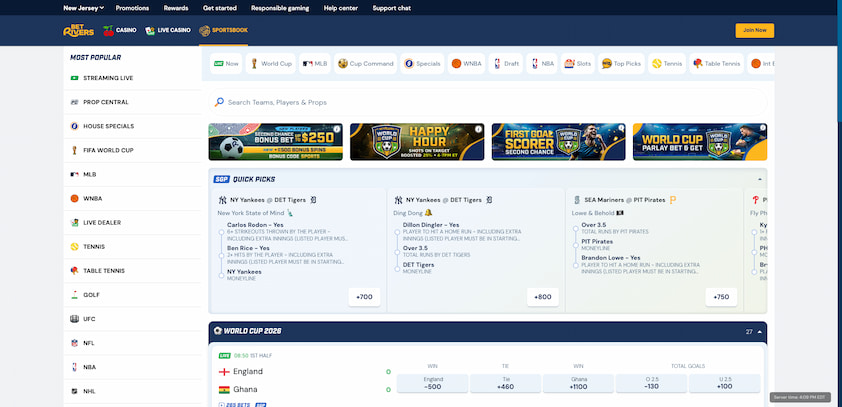
Task: Add +700 Yankees quick pick parlay
Action: click(x=364, y=297)
